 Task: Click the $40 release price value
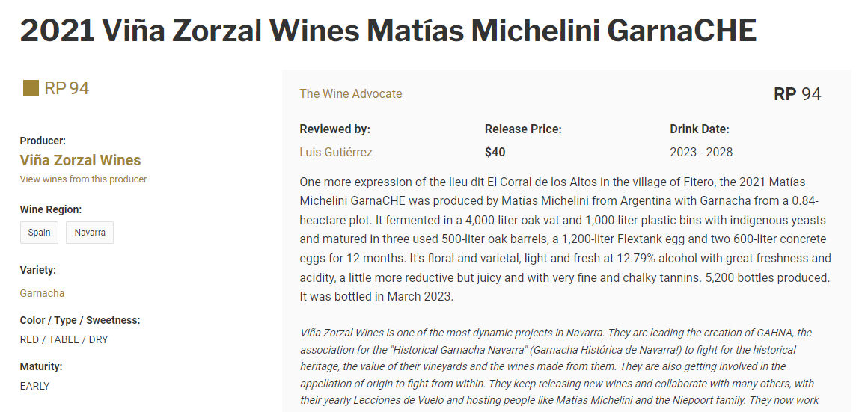[x=495, y=152]
